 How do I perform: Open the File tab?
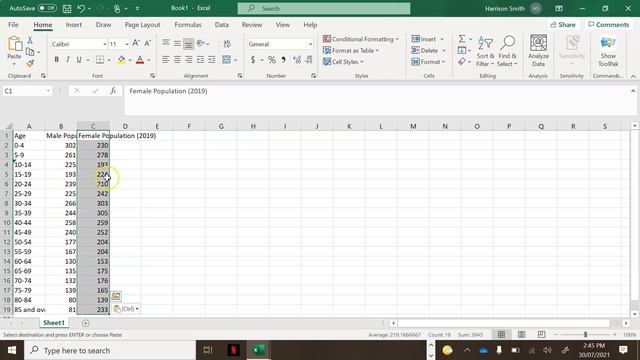[x=13, y=25]
